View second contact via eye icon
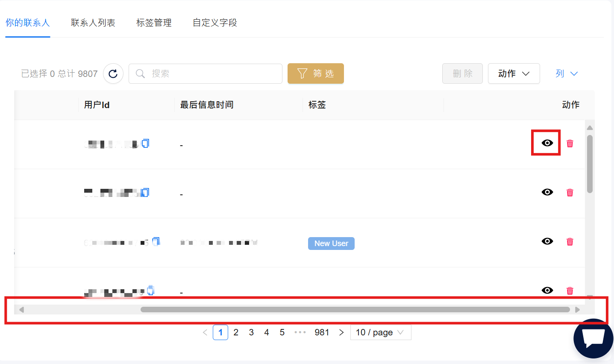The image size is (614, 364). point(547,192)
